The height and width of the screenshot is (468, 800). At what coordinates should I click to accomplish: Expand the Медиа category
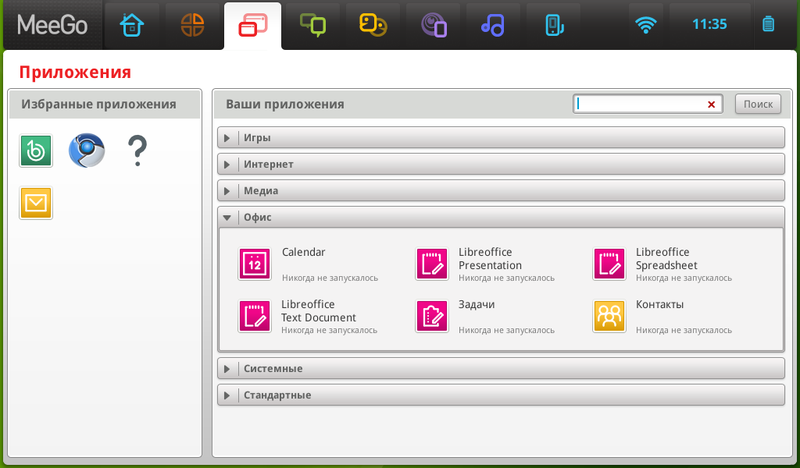501,191
